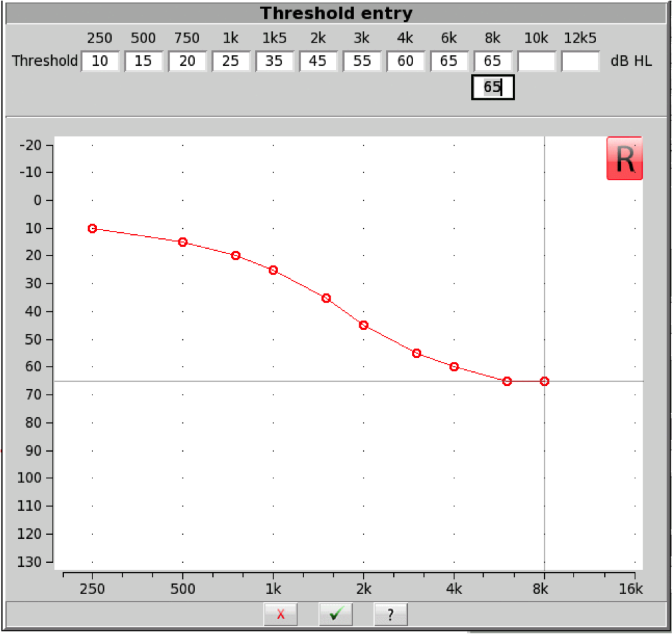Select the 750 Hz threshold field
This screenshot has width=672, height=634.
pyautogui.click(x=187, y=61)
